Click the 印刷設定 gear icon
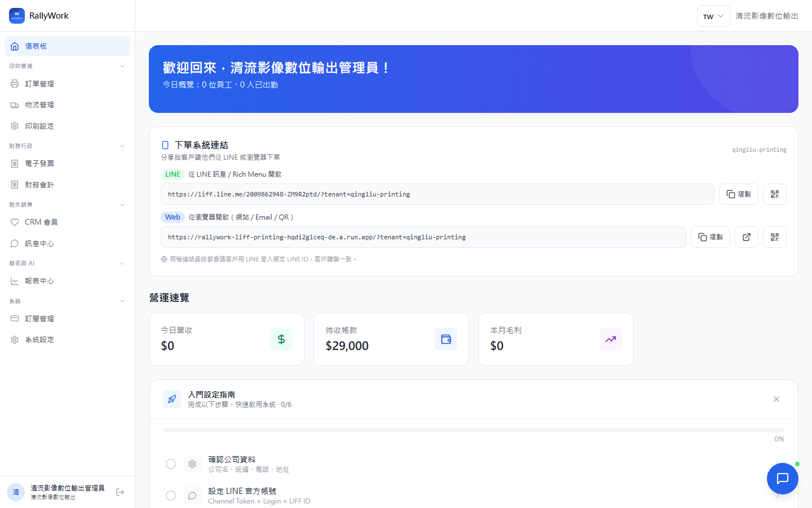 [x=15, y=126]
